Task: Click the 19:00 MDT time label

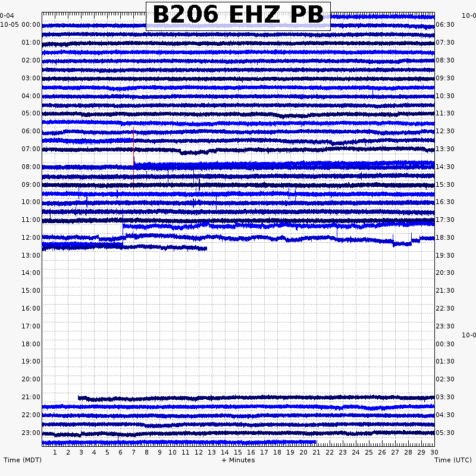Action: (x=31, y=361)
